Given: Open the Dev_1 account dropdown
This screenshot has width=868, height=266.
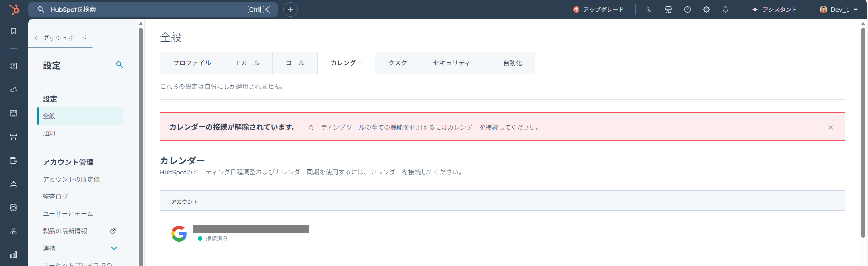Looking at the screenshot, I should [839, 10].
